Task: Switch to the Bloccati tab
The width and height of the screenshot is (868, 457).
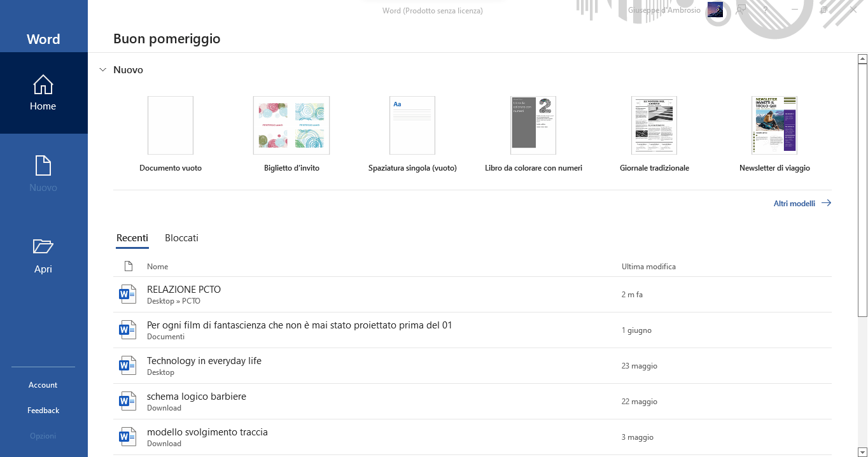Action: pyautogui.click(x=181, y=238)
